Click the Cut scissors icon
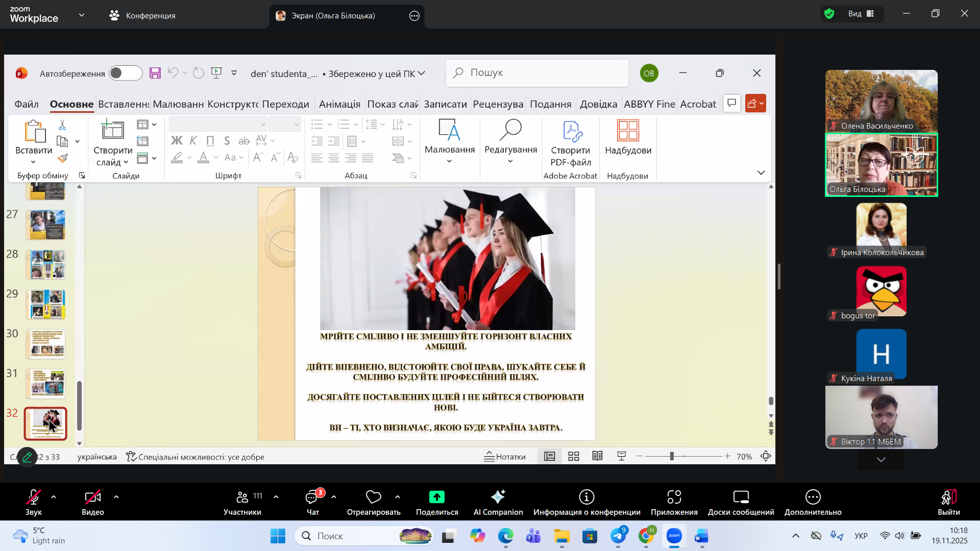The image size is (980, 551). pos(62,125)
